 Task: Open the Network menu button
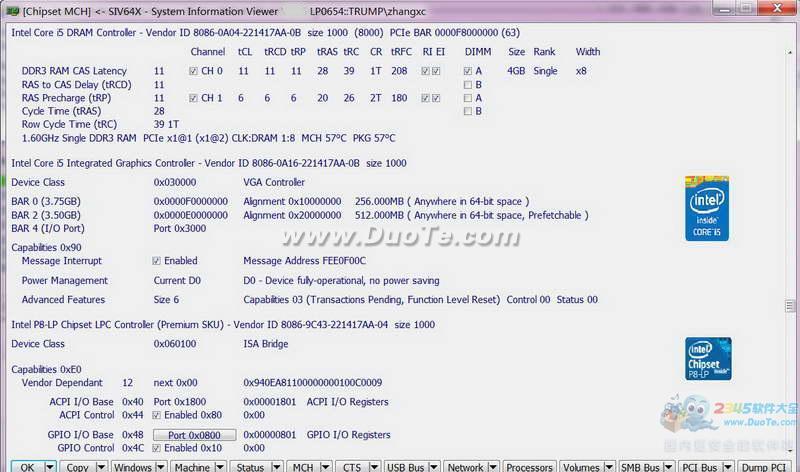click(x=466, y=467)
